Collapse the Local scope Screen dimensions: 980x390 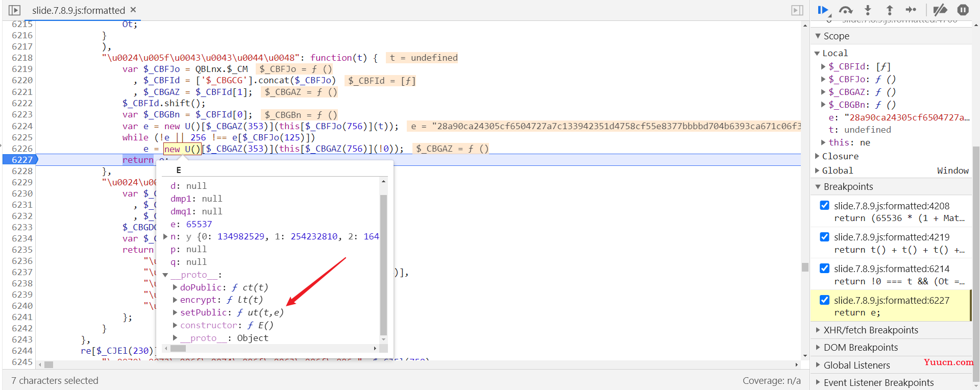click(817, 53)
